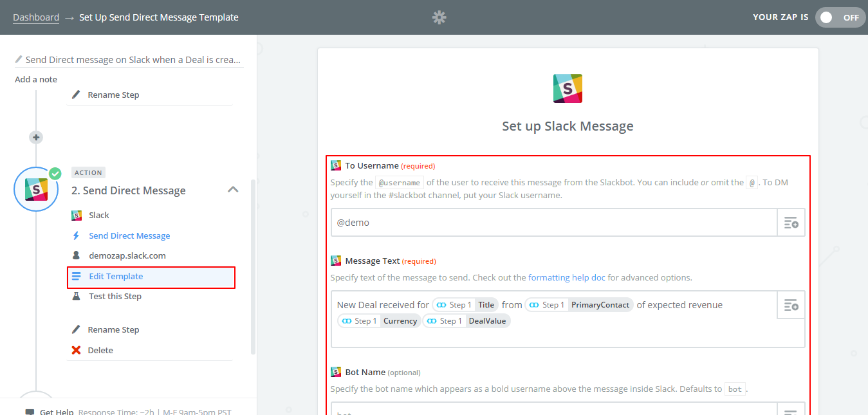Screen dimensions: 868x415
Task: Click the Slack icon of step 2
Action: [37, 190]
